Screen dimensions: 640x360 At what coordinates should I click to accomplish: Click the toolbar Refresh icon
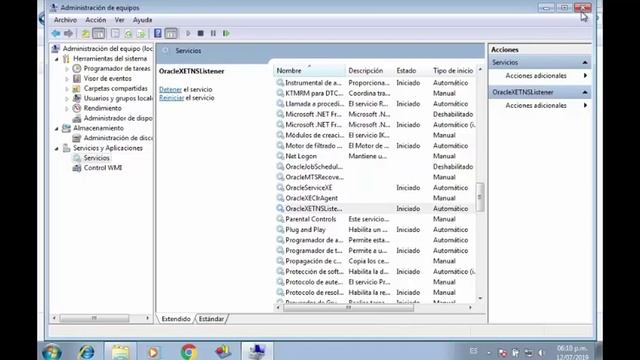(x=128, y=33)
